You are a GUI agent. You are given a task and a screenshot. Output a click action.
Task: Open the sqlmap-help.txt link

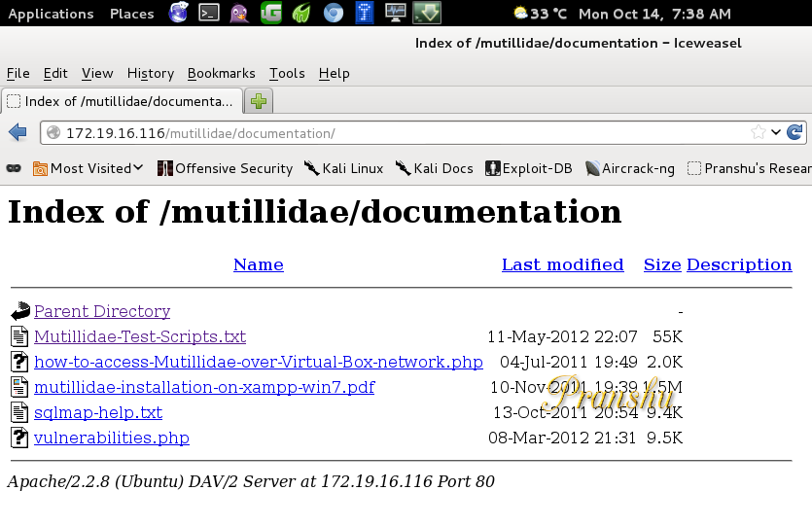[x=98, y=412]
